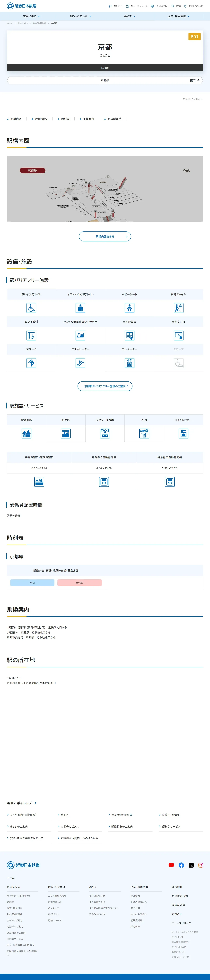Click the footer Kintetsu Railway logo
The image size is (210, 980).
(23, 865)
